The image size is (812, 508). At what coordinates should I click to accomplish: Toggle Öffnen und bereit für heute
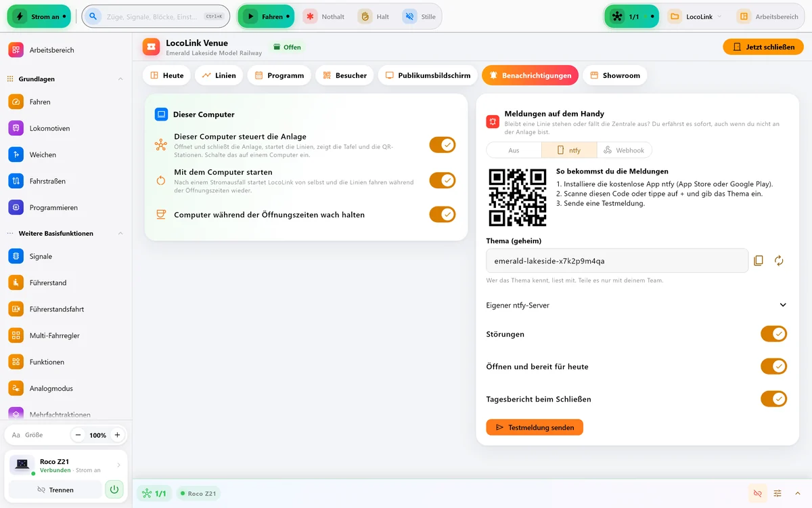[774, 366]
